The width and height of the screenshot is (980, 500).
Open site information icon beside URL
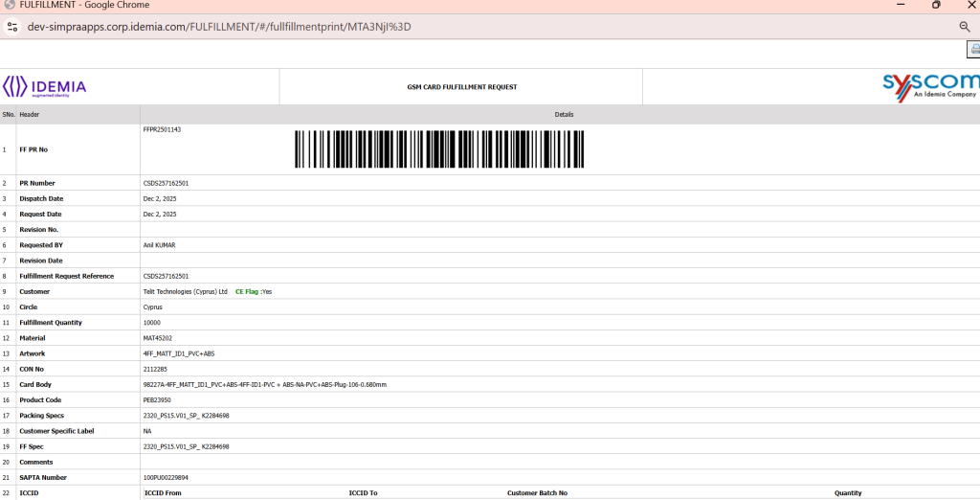coord(12,27)
